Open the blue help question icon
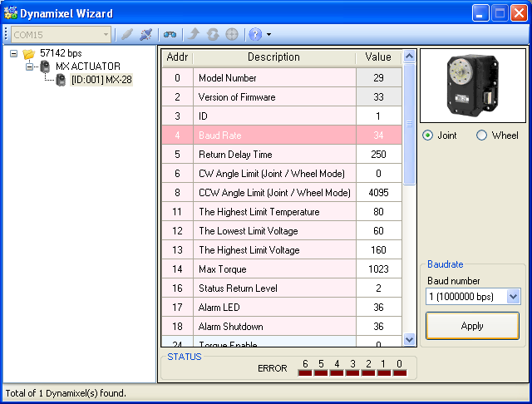This screenshot has height=404, width=532. click(x=255, y=34)
